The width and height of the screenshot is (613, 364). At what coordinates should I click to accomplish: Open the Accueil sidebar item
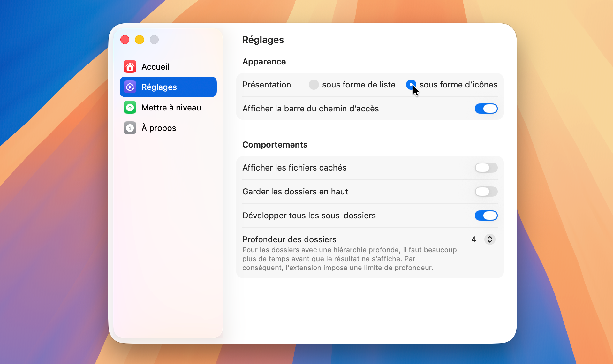click(x=155, y=67)
